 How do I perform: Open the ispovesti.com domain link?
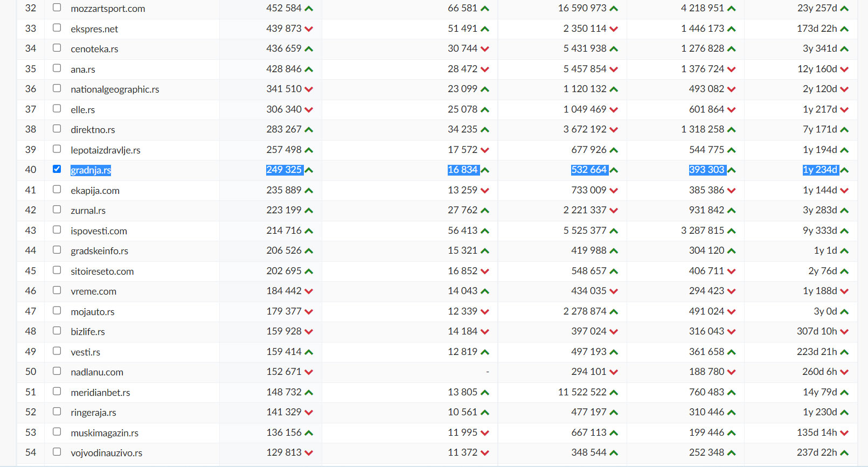(x=99, y=231)
